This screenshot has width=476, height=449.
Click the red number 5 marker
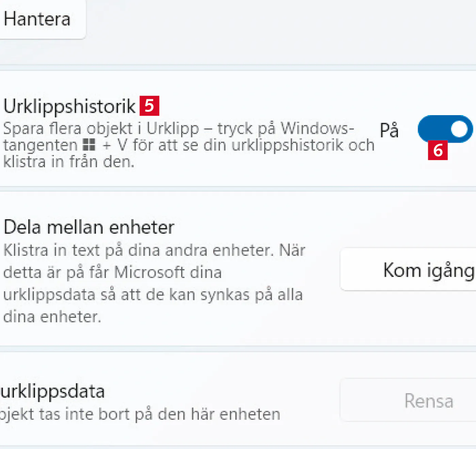tap(149, 106)
